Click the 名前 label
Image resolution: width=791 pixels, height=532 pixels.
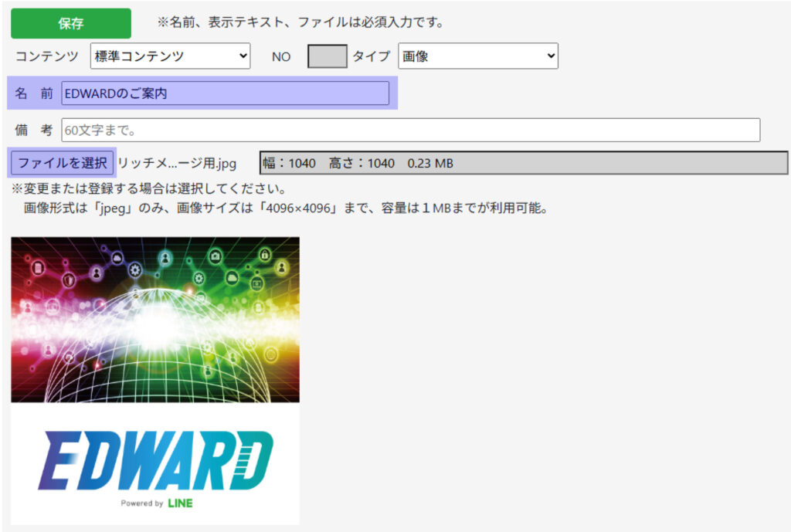[x=34, y=93]
